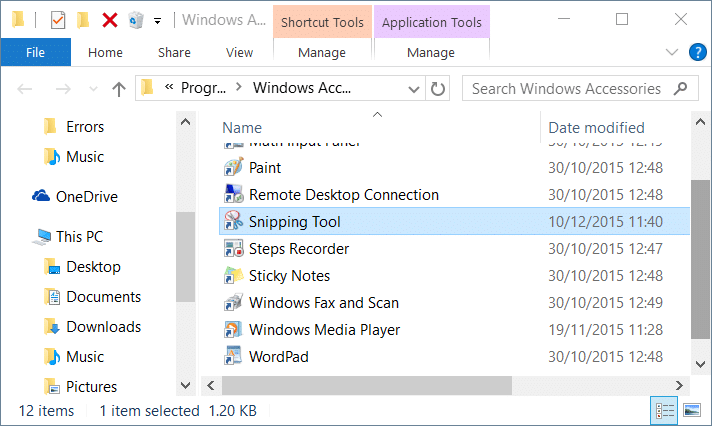
Task: Click the New Folder icon in quick access toolbar
Action: (83, 20)
